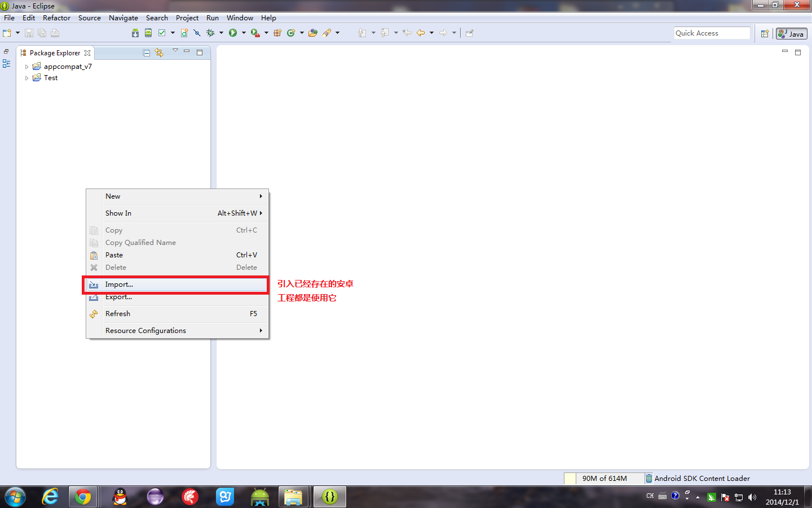Expand the Test project tree node
Screen dimensions: 812x508
point(27,78)
